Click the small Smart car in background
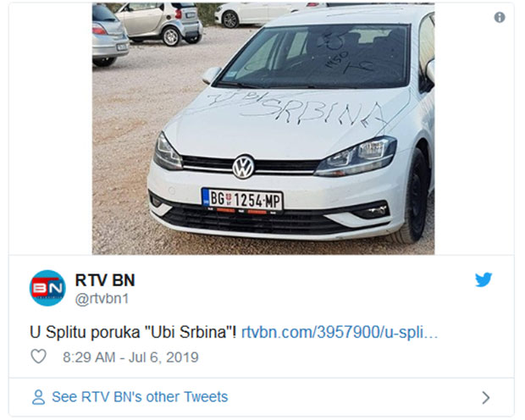This screenshot has width=525, height=420. [158, 23]
